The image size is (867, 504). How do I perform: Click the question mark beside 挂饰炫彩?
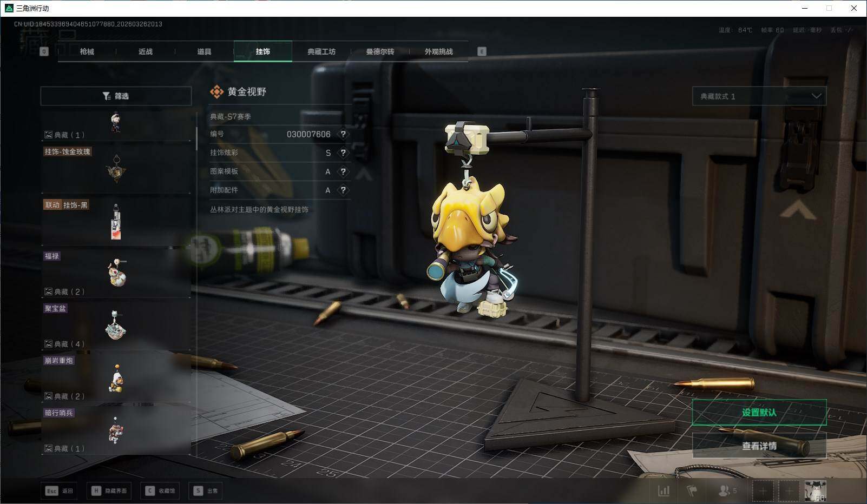coord(343,153)
